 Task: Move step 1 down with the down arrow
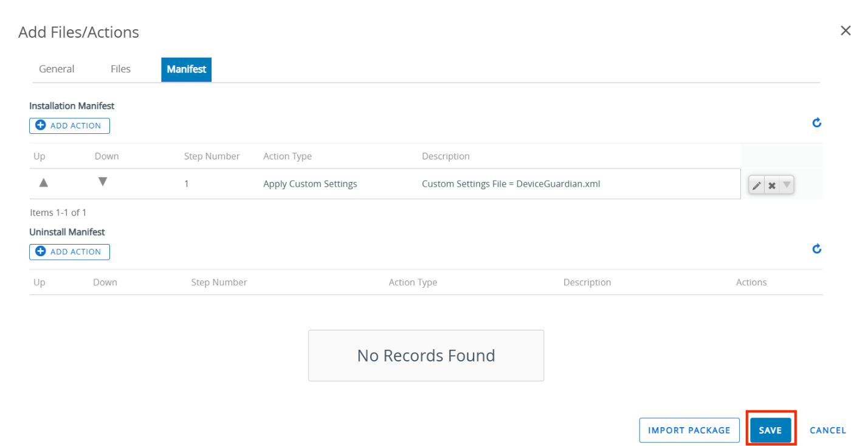103,182
